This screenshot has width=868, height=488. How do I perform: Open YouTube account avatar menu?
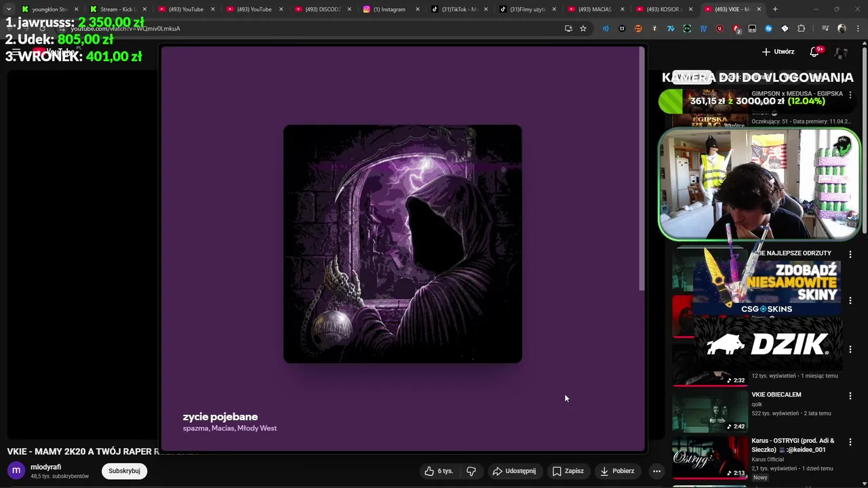coord(842,52)
